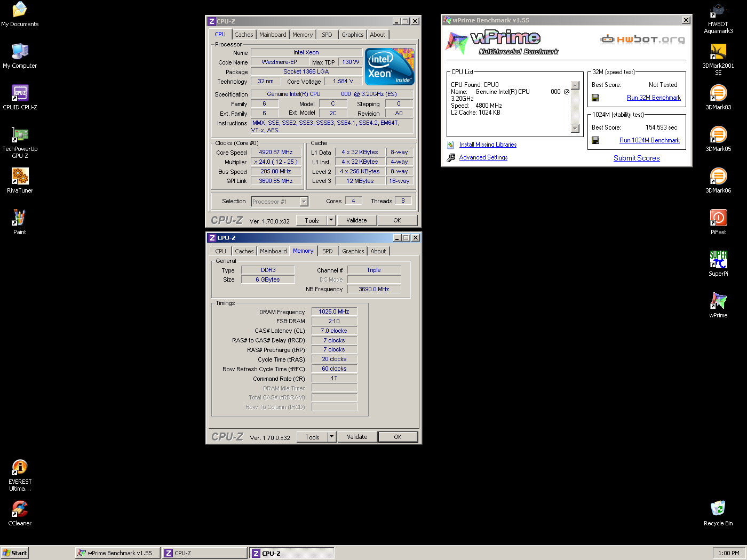Switch to CPU tab in lower CPU-Z
The width and height of the screenshot is (747, 560).
pyautogui.click(x=221, y=251)
